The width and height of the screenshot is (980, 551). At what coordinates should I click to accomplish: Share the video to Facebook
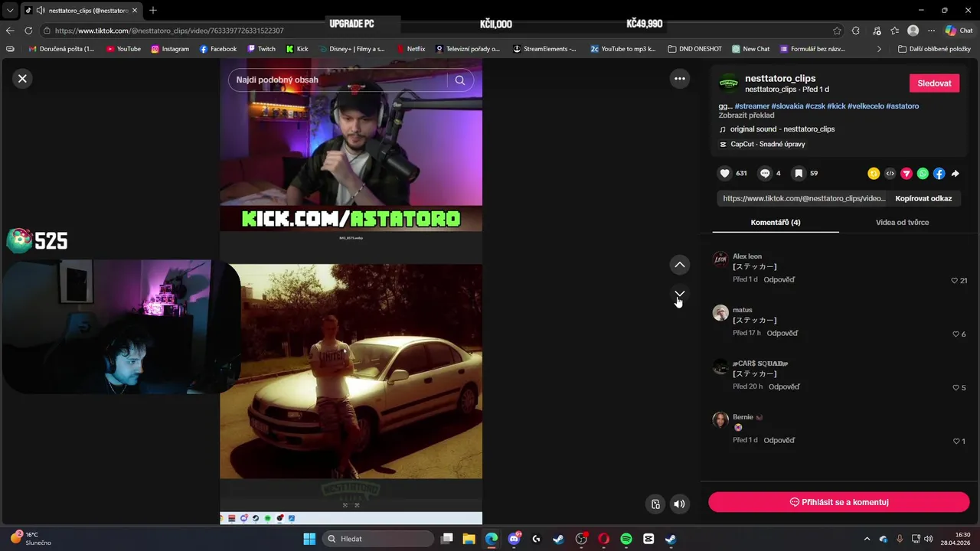pos(939,174)
